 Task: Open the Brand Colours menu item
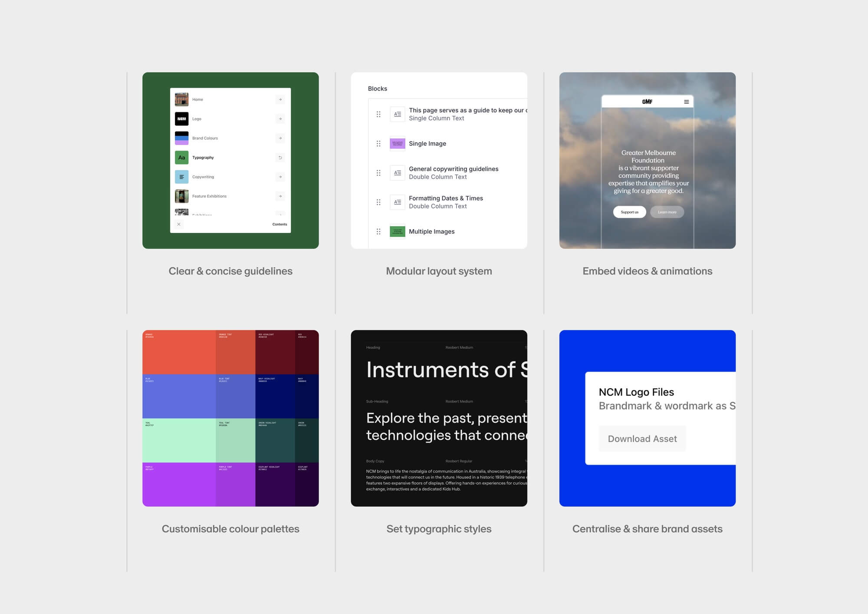230,138
